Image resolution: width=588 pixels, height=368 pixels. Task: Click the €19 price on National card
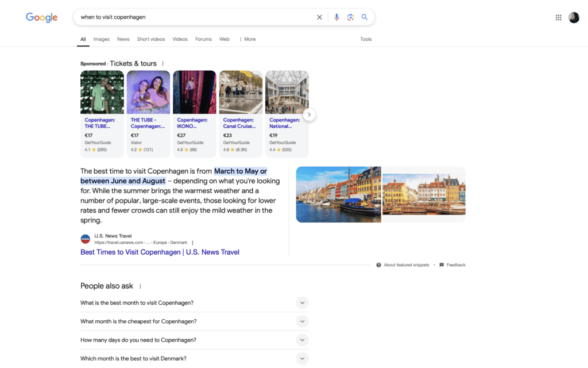(273, 136)
